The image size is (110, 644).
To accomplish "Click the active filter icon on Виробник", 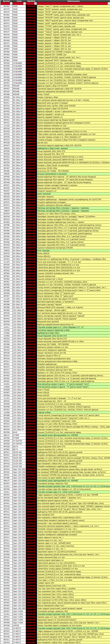I will pos(35,4).
